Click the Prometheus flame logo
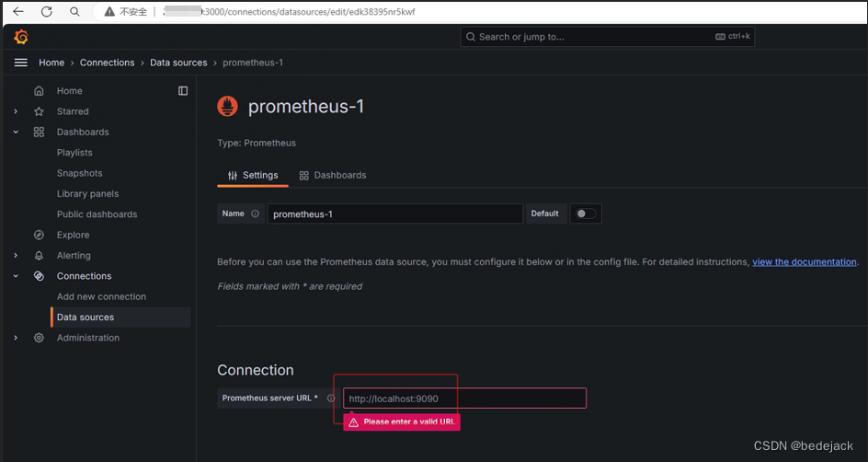The height and width of the screenshot is (462, 868). (x=227, y=107)
